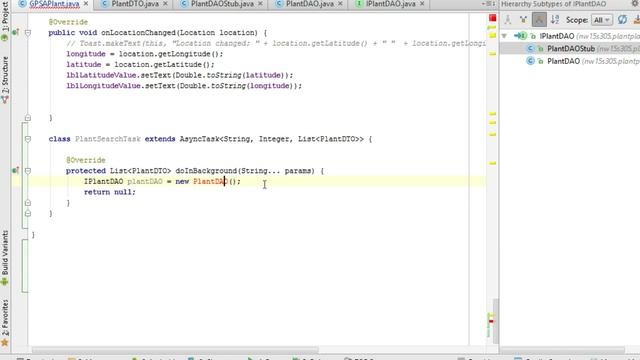The image size is (640, 360).
Task: Open the Build Variants tool window
Action: (5, 258)
